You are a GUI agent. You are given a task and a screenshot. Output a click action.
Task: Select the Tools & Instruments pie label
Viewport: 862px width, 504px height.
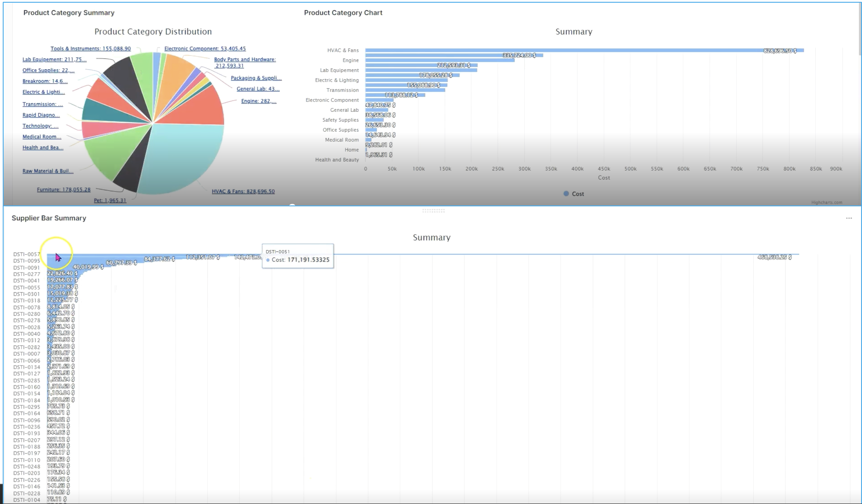click(91, 48)
